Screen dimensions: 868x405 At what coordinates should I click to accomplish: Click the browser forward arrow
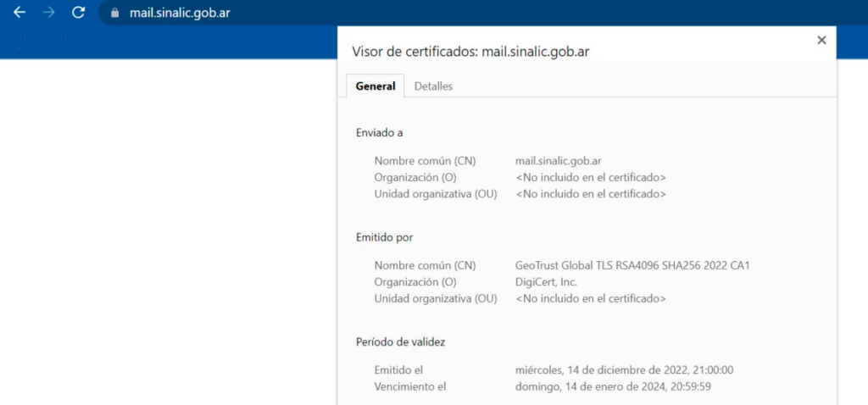coord(48,13)
